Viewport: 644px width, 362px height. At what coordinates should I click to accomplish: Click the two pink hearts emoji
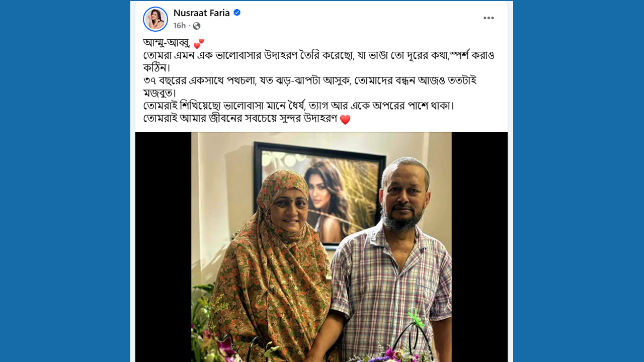[x=199, y=44]
